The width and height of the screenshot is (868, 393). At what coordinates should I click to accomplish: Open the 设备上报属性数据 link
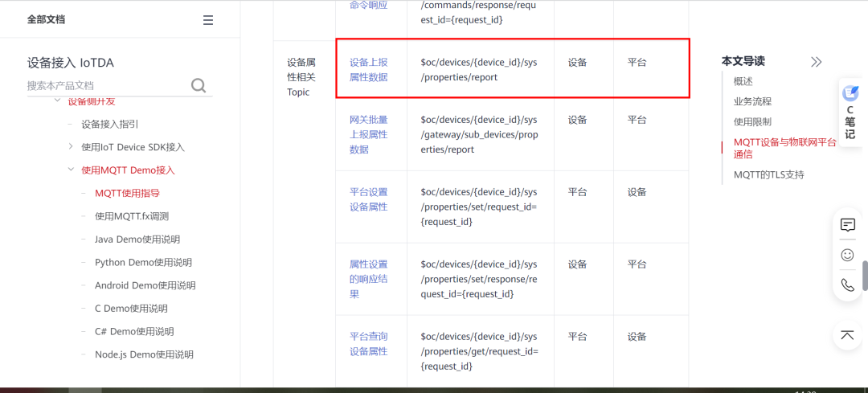pos(369,70)
